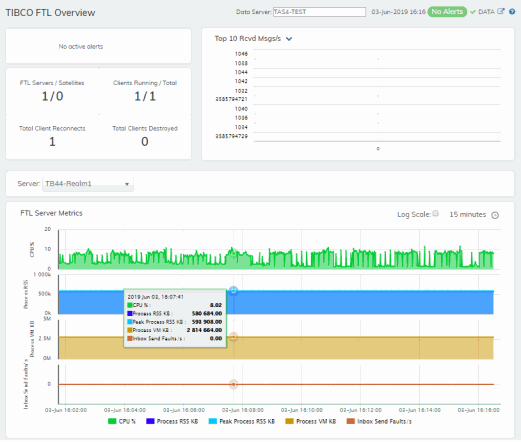This screenshot has width=521, height=442.
Task: Click the marker on the Process VM chart
Action: click(x=234, y=337)
